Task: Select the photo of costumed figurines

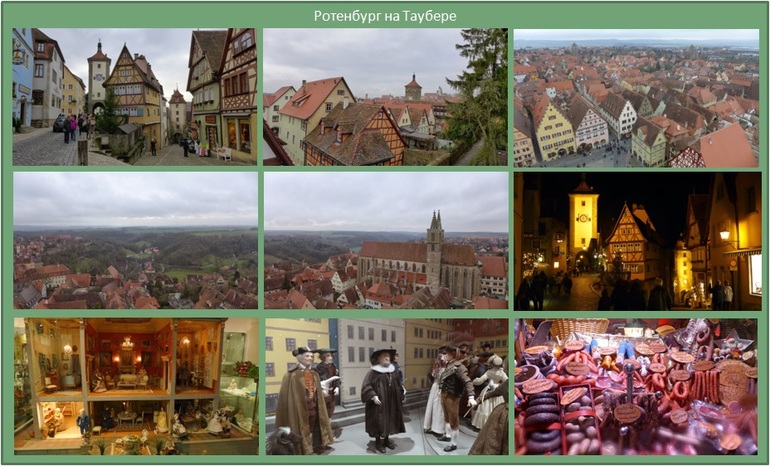Action: [385, 386]
